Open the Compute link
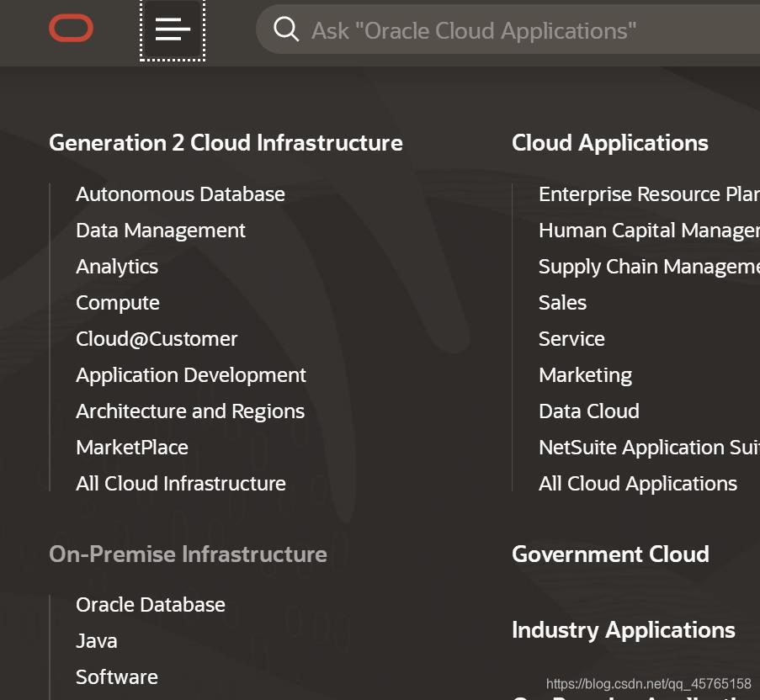Viewport: 760px width, 700px height. 118,303
